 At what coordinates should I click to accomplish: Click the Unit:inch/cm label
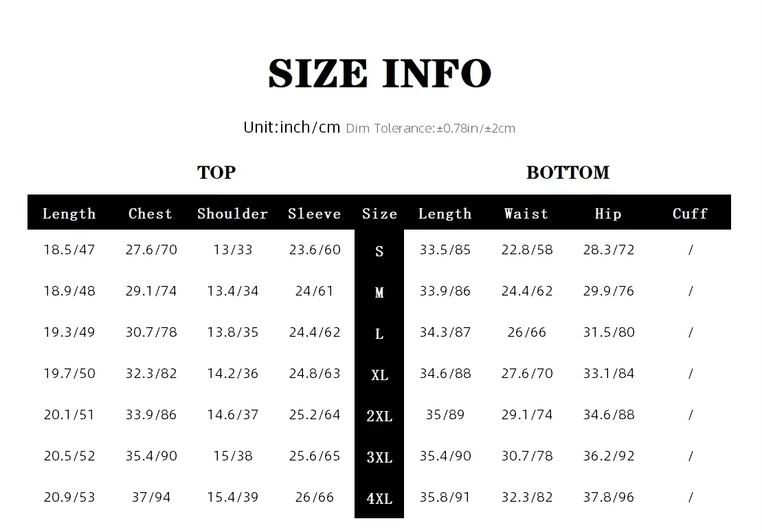(x=292, y=127)
